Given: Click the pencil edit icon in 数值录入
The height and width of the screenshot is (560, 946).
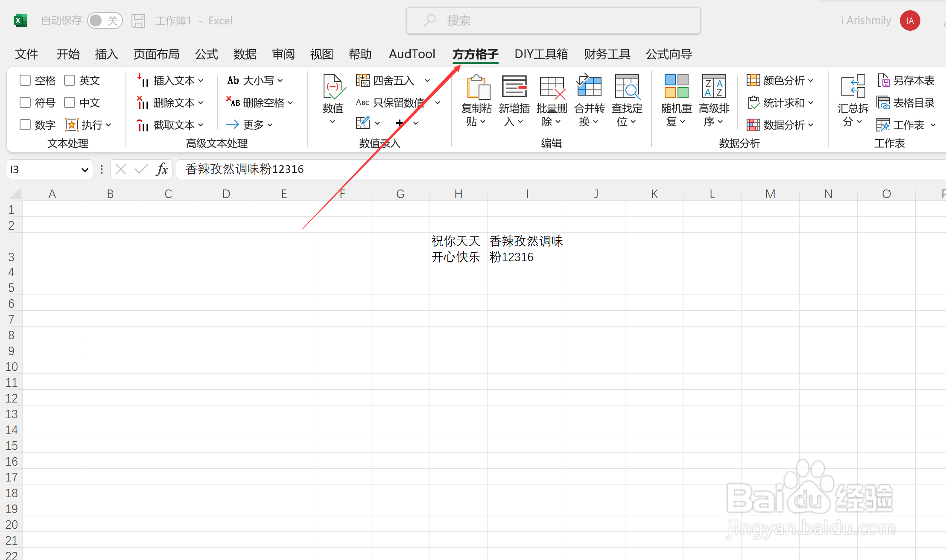Looking at the screenshot, I should tap(363, 123).
